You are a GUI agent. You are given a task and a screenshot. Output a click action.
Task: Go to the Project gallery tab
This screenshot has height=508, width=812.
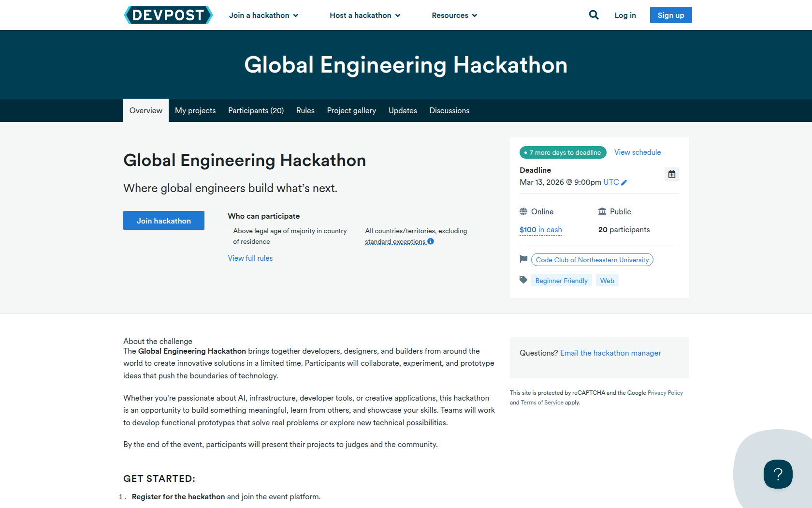tap(351, 111)
